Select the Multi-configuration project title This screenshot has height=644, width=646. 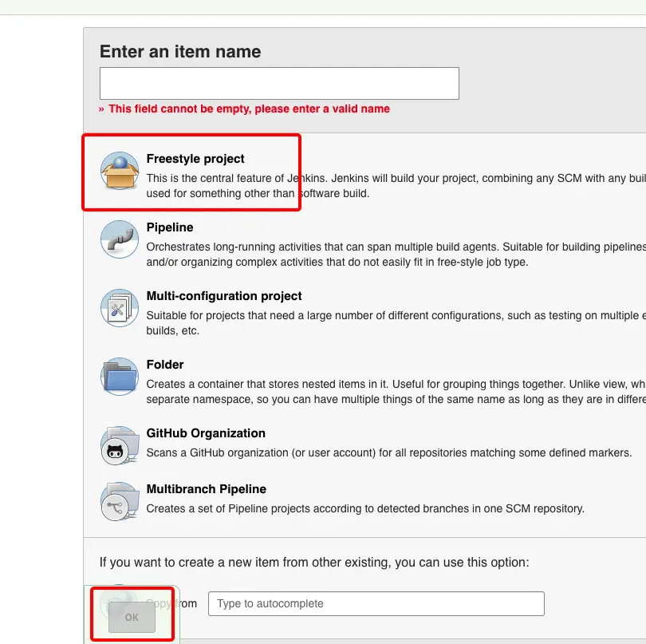click(224, 296)
